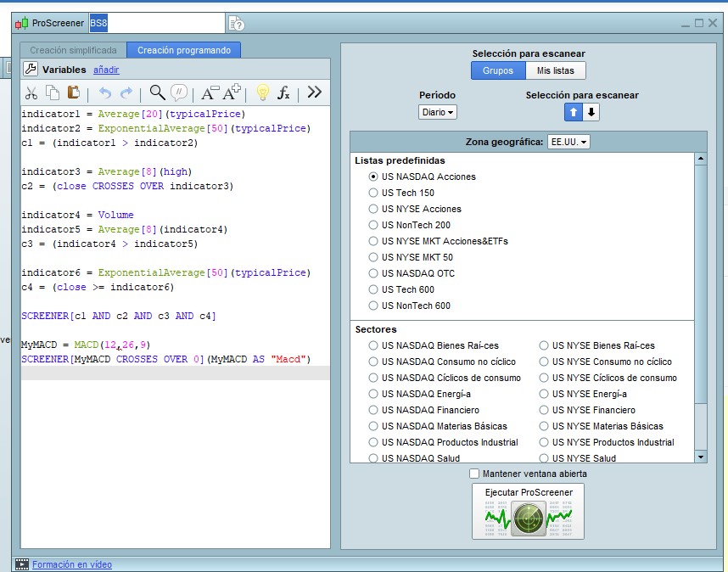This screenshot has width=728, height=572.
Task: Decrease editor font size
Action: (x=209, y=93)
